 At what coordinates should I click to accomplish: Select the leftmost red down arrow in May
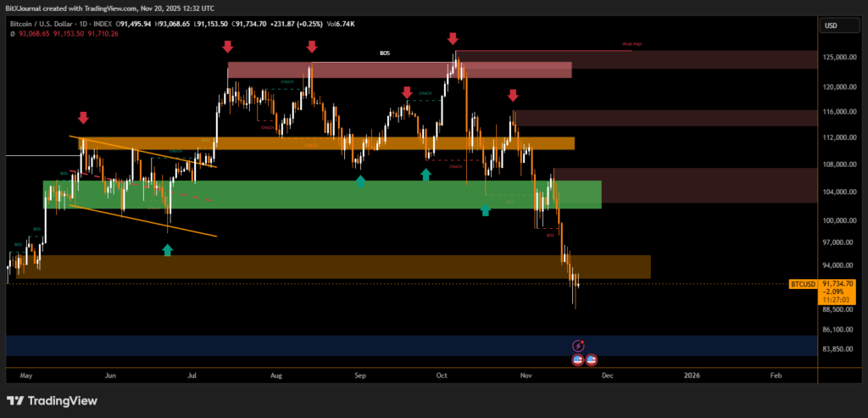(83, 117)
